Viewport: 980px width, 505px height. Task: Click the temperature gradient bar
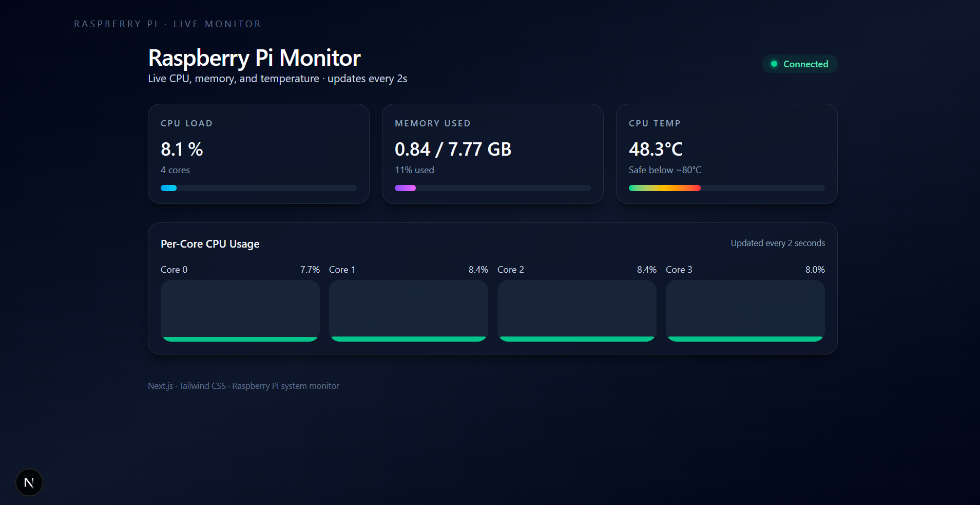click(x=726, y=188)
